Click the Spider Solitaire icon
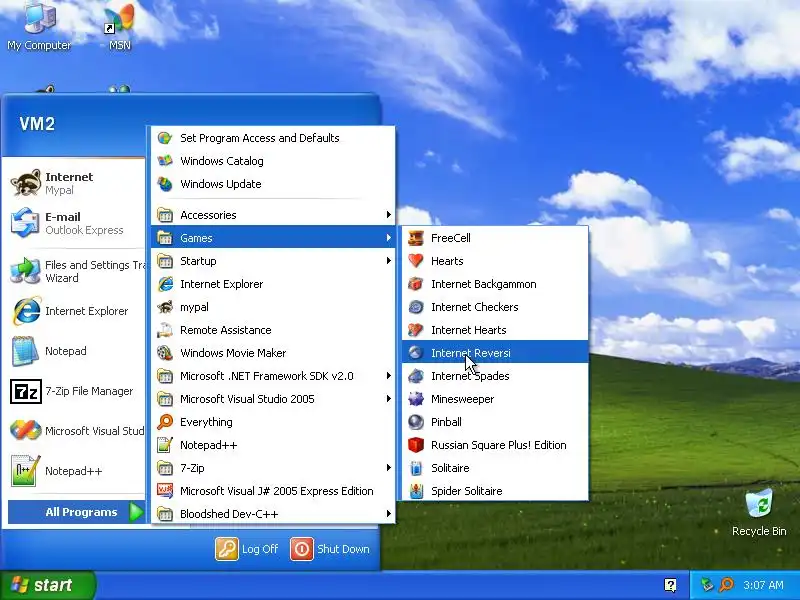 pos(416,491)
